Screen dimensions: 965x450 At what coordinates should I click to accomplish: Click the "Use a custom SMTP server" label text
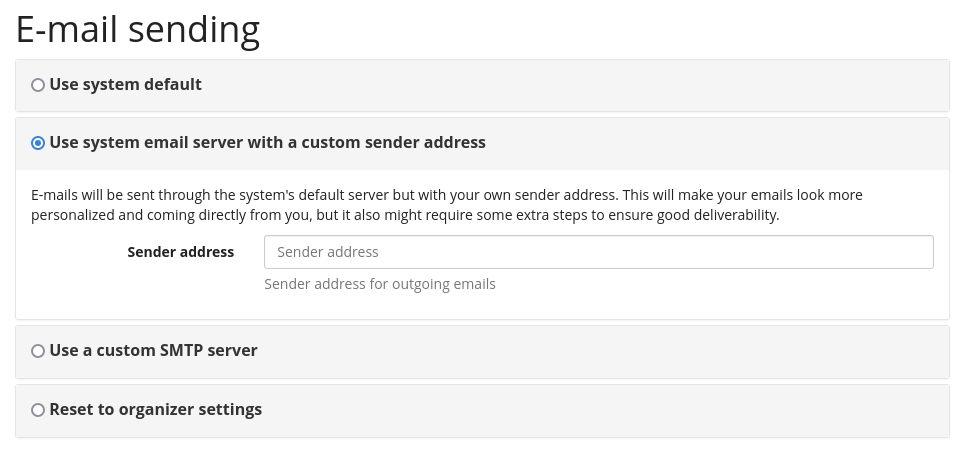(x=153, y=351)
